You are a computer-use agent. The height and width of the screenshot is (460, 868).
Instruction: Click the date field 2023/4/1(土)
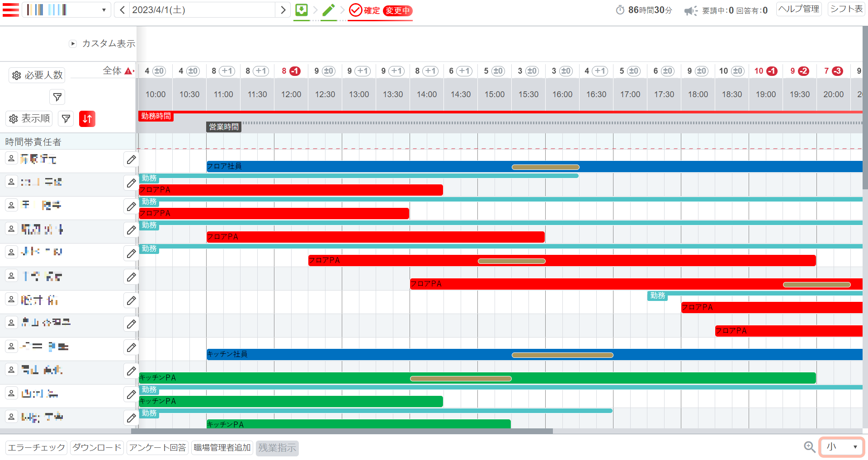tap(202, 10)
